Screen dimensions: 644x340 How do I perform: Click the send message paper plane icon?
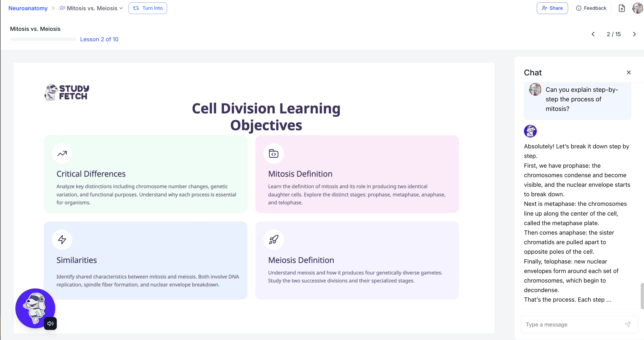(628, 324)
